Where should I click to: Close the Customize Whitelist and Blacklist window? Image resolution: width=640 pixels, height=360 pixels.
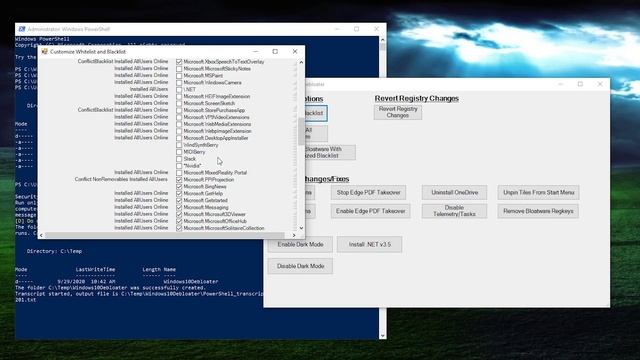295,51
